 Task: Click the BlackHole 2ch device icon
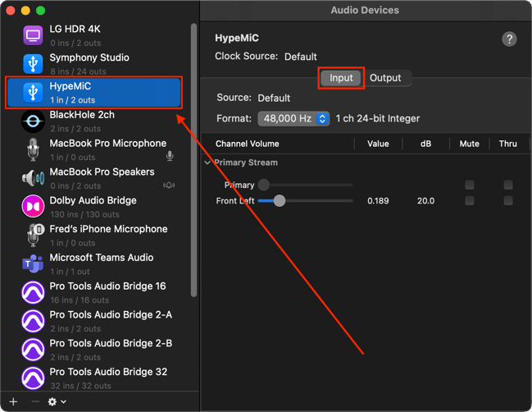(x=33, y=121)
